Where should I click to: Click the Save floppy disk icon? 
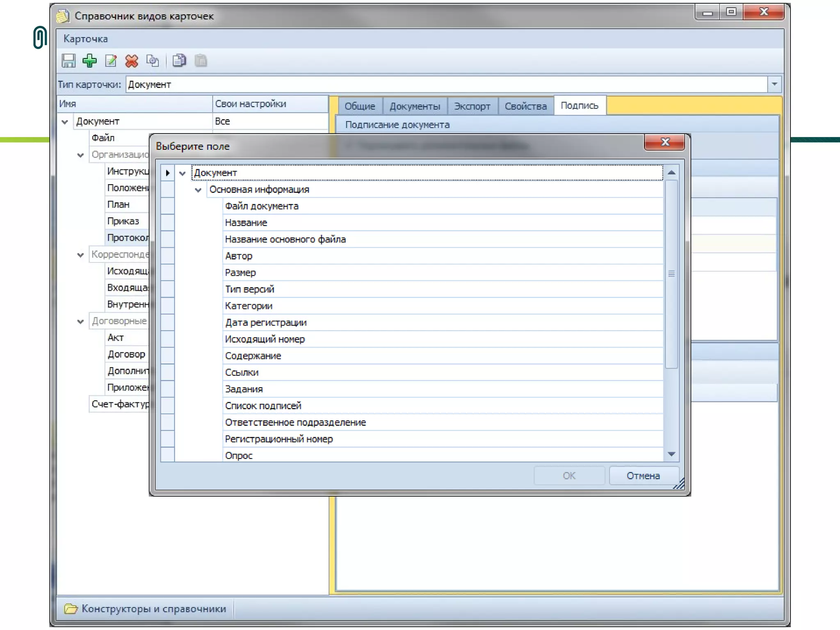point(68,61)
